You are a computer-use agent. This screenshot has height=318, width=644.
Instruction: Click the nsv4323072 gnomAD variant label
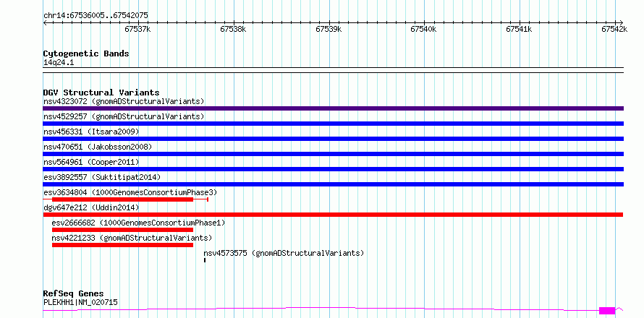pos(124,101)
